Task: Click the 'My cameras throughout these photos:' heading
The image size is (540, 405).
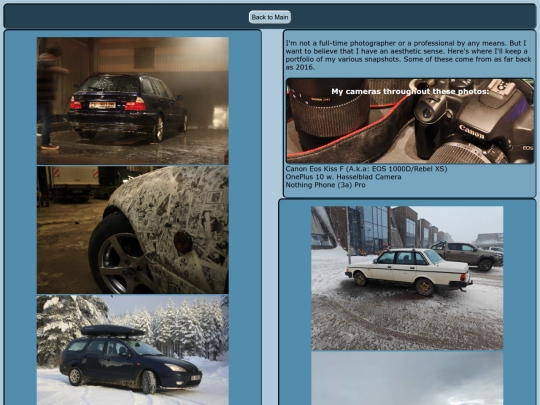Action: point(410,92)
